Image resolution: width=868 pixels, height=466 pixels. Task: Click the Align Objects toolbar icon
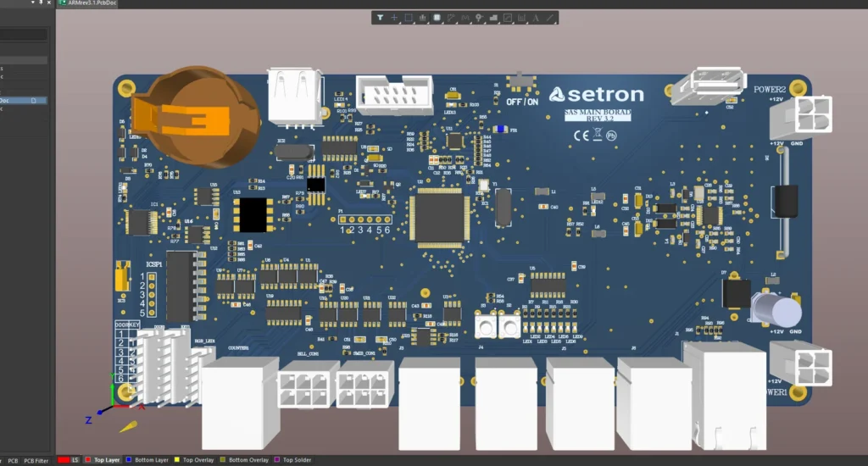pyautogui.click(x=423, y=17)
